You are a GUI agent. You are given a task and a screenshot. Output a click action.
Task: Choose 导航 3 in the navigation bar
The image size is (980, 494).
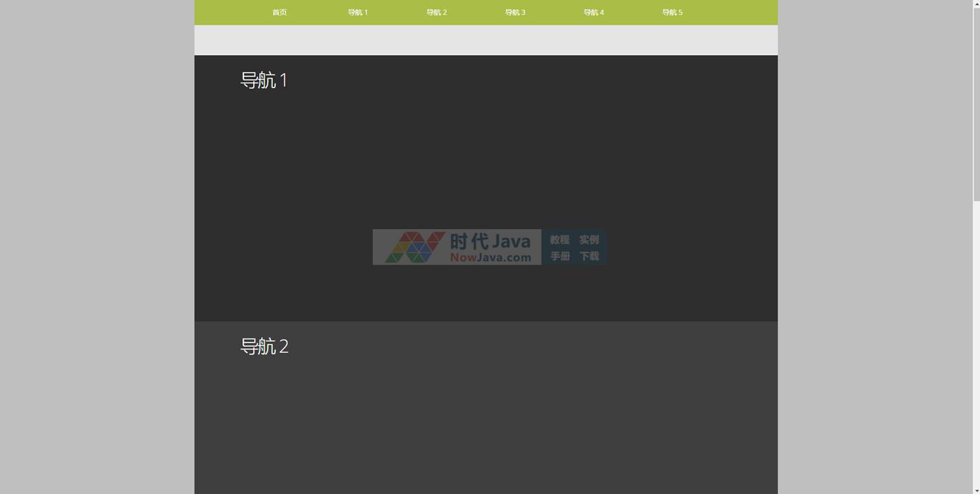point(514,12)
